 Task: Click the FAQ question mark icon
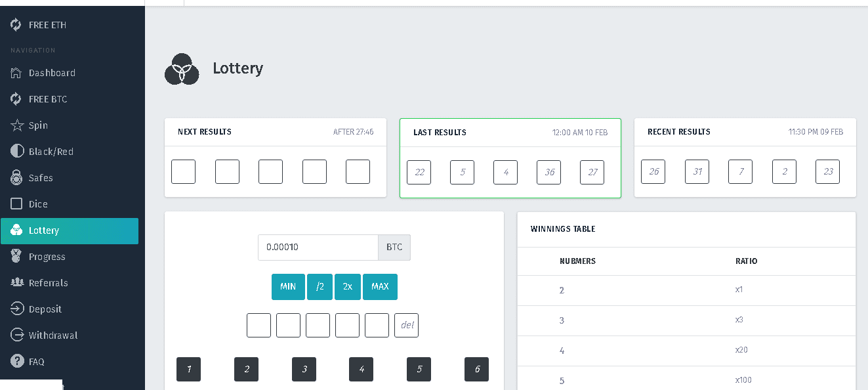[16, 362]
